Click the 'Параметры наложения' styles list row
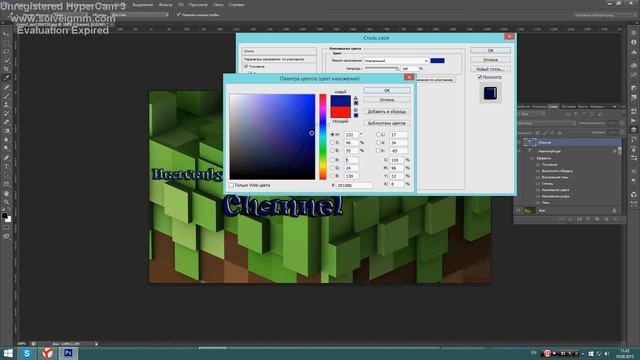 click(279, 59)
